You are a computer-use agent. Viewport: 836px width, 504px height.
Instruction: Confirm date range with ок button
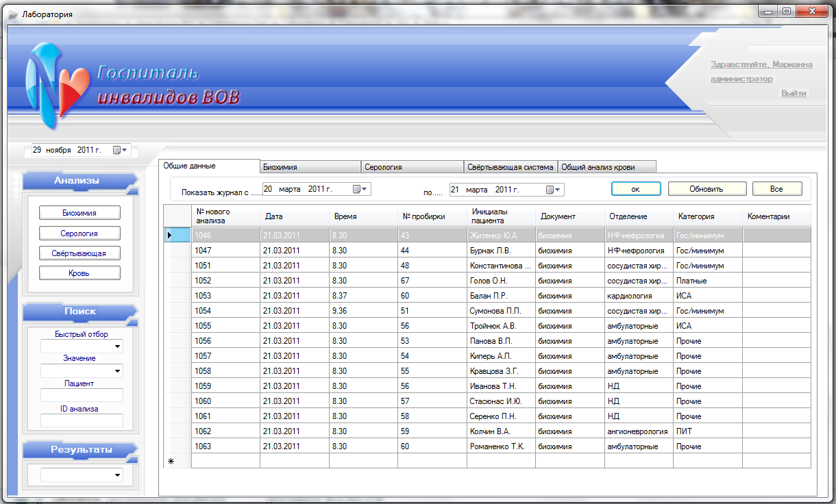coord(636,189)
